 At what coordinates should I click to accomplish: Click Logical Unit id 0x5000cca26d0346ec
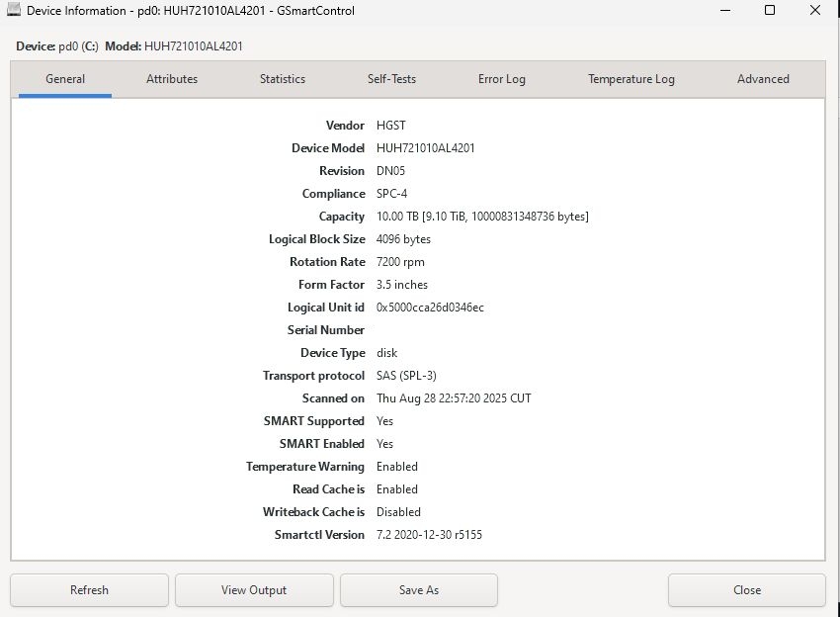430,308
